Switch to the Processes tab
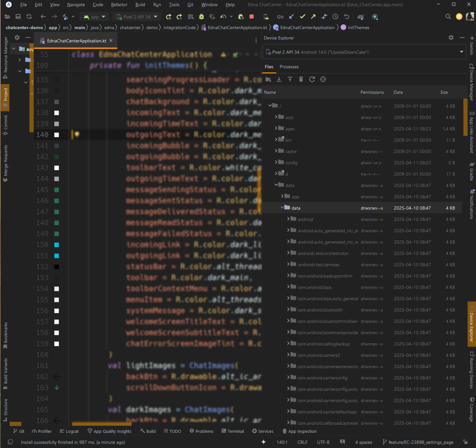 coord(289,67)
